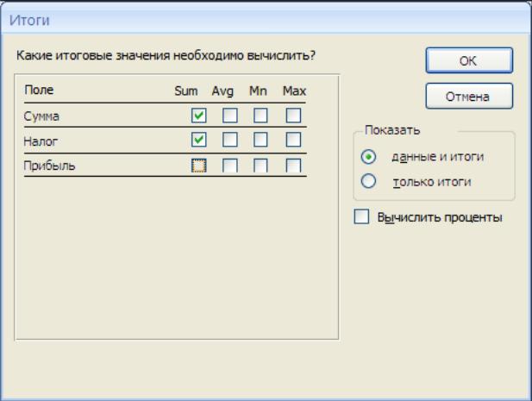Click the Прибыль field label
The height and width of the screenshot is (401, 532).
pos(49,166)
